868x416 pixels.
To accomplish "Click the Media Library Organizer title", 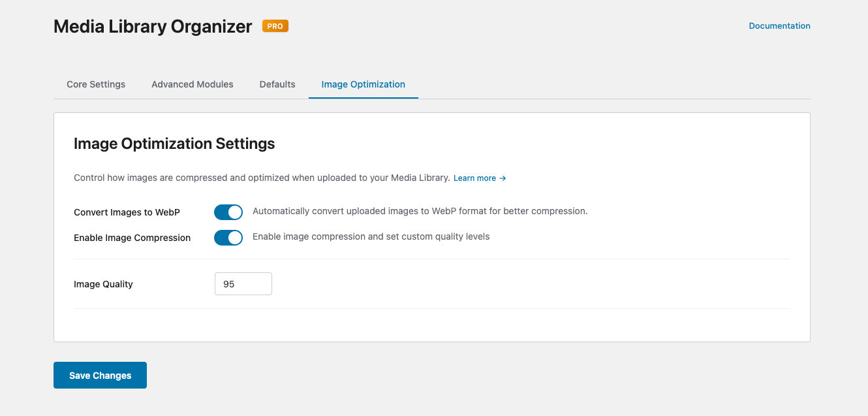I will (153, 27).
